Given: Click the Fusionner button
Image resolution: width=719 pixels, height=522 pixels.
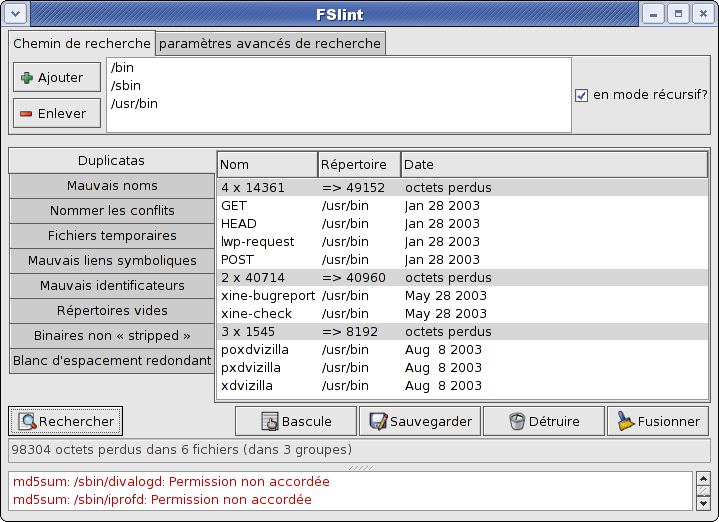Looking at the screenshot, I should pyautogui.click(x=658, y=421).
